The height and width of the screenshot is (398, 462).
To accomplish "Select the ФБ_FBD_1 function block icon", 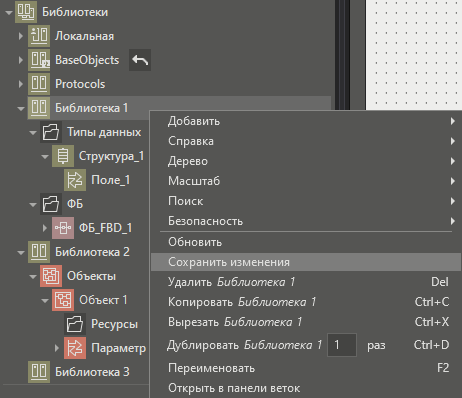I will pyautogui.click(x=63, y=228).
